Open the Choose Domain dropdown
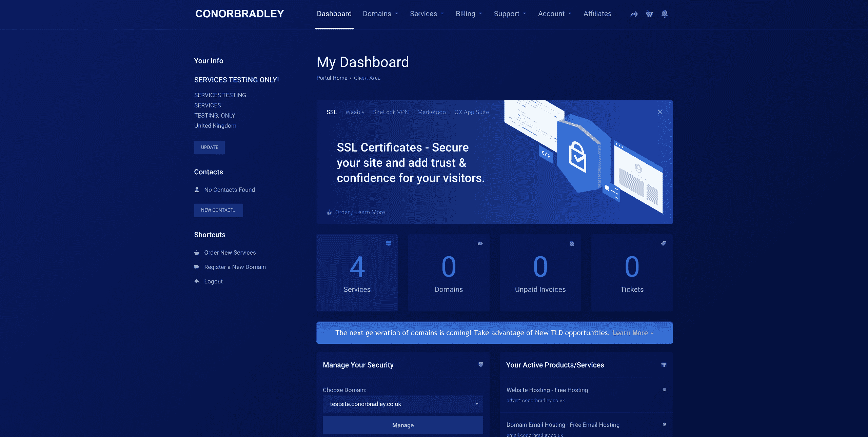This screenshot has height=437, width=868. click(403, 404)
